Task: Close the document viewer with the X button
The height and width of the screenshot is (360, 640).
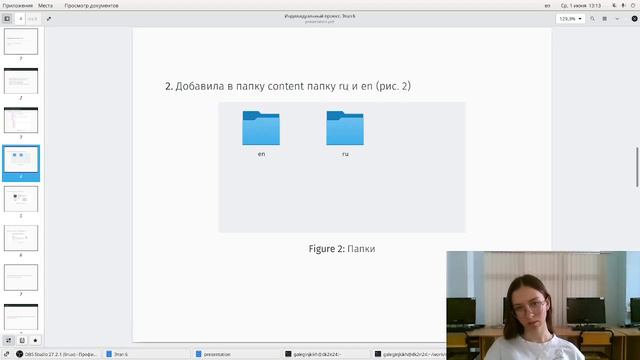Action: click(x=634, y=19)
